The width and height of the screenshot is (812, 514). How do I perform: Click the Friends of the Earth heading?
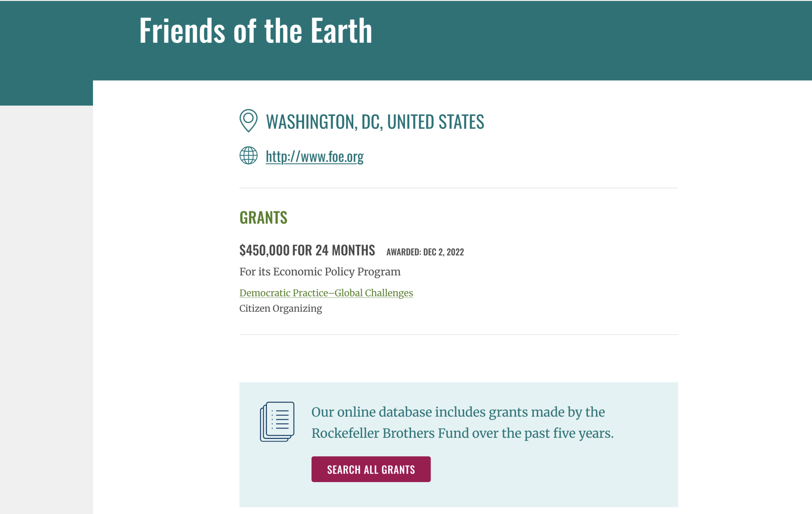click(256, 30)
